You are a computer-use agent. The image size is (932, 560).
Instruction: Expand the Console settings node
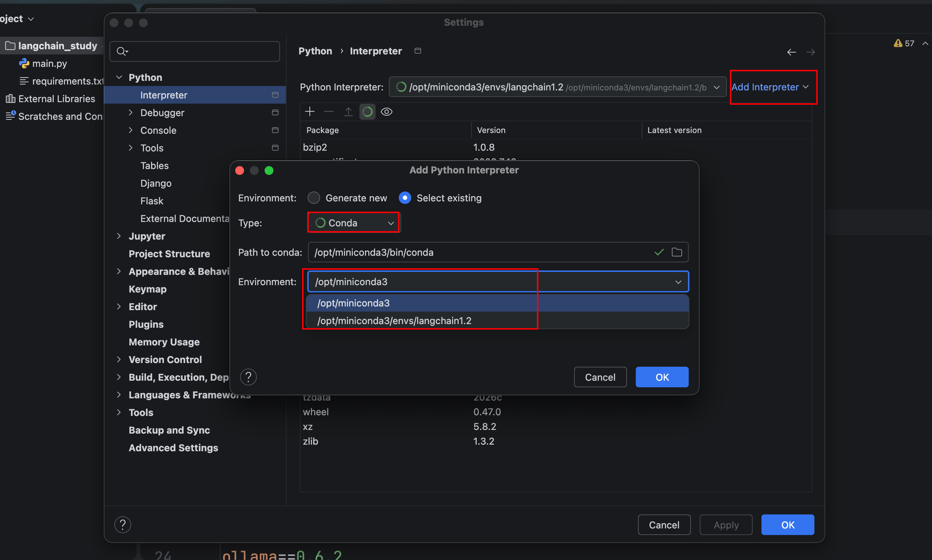(x=130, y=130)
